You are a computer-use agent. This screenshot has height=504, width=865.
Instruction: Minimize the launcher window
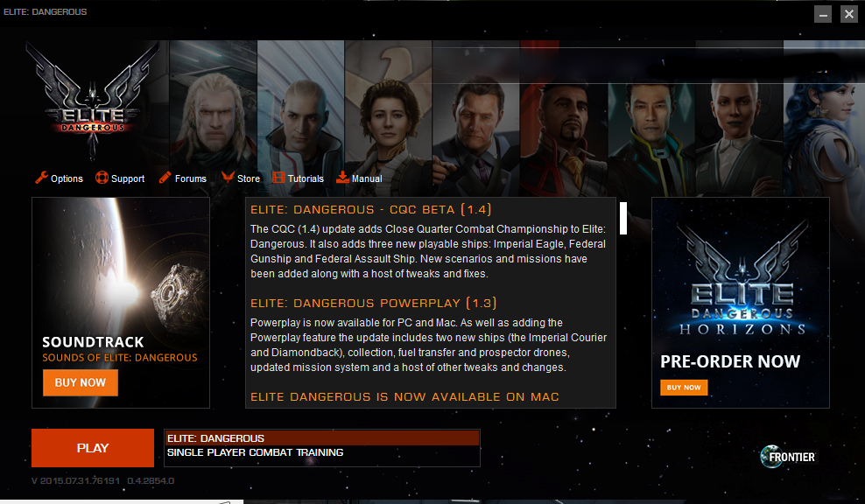tap(823, 14)
